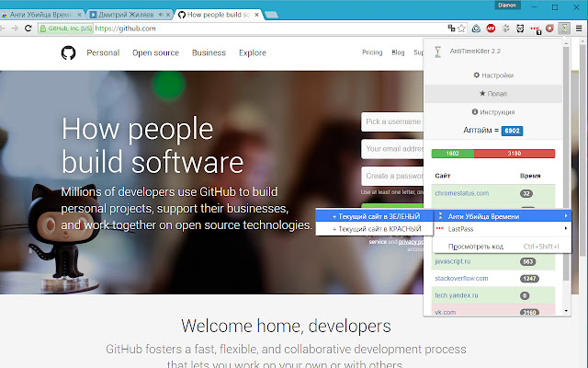
Task: Open the GitHub Blog link
Action: pyautogui.click(x=398, y=52)
